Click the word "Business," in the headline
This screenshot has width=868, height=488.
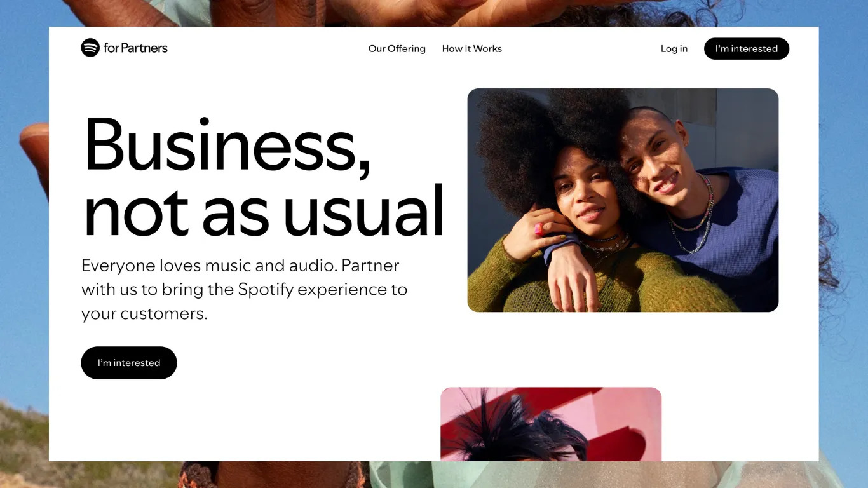click(227, 146)
